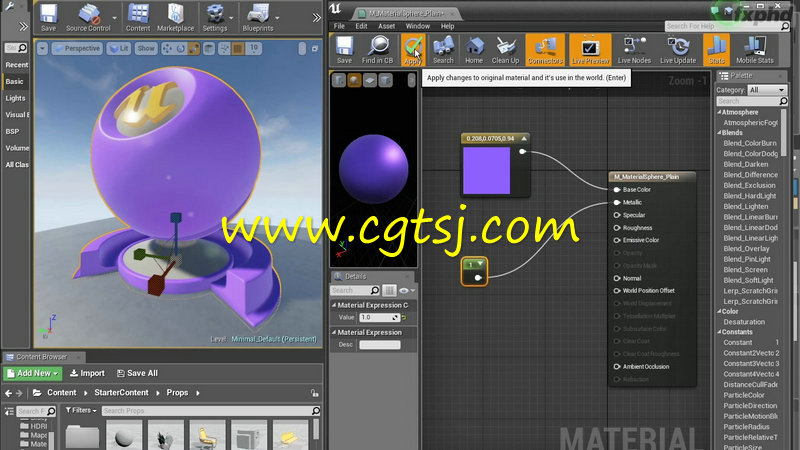The image size is (800, 450).
Task: Open the Source Control dropdown arrow
Action: [x=114, y=18]
